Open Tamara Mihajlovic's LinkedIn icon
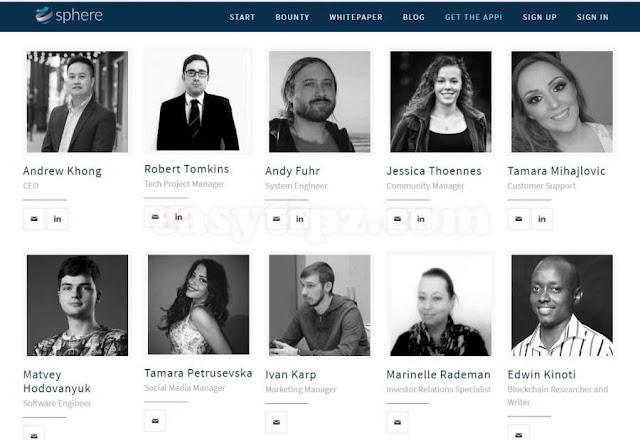 click(542, 219)
